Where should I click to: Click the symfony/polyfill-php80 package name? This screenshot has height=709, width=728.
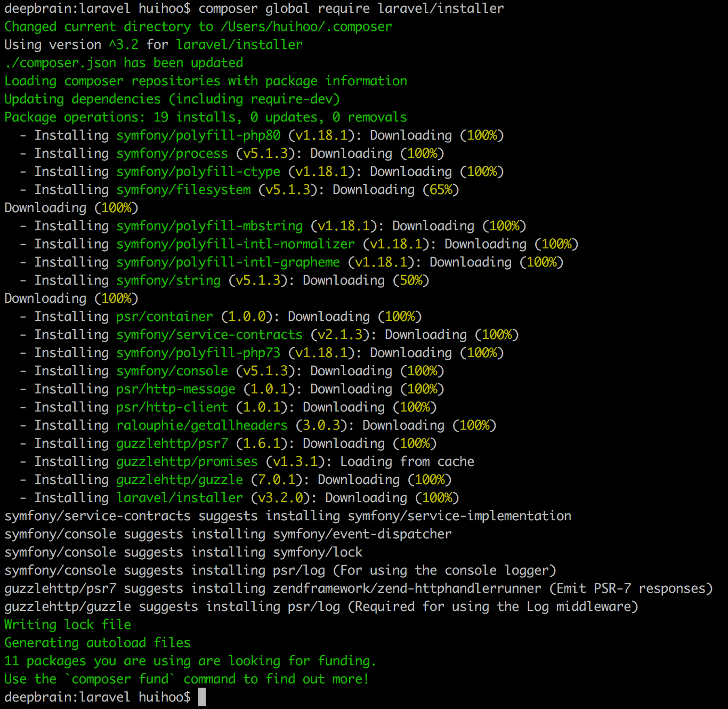click(198, 135)
